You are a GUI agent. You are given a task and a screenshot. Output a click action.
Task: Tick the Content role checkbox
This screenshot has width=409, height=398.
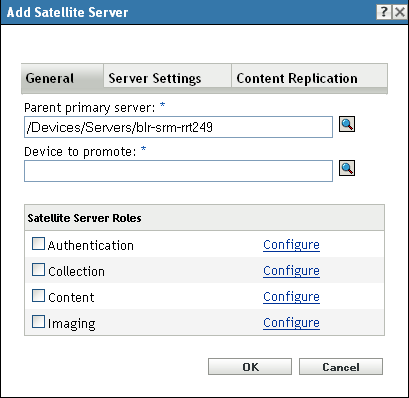(x=38, y=296)
